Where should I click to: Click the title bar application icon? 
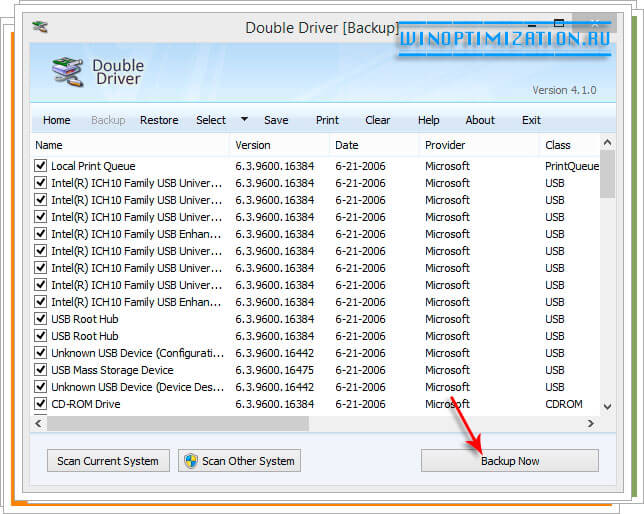tap(40, 27)
